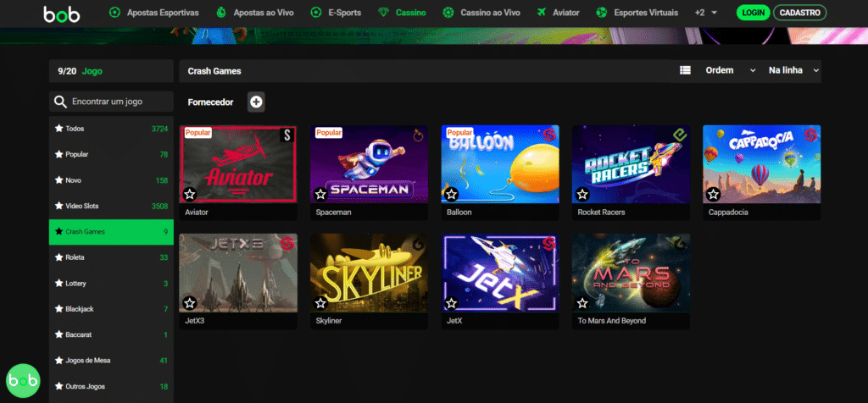Open the Balloon game thumbnail
This screenshot has height=403, width=868.
(500, 164)
